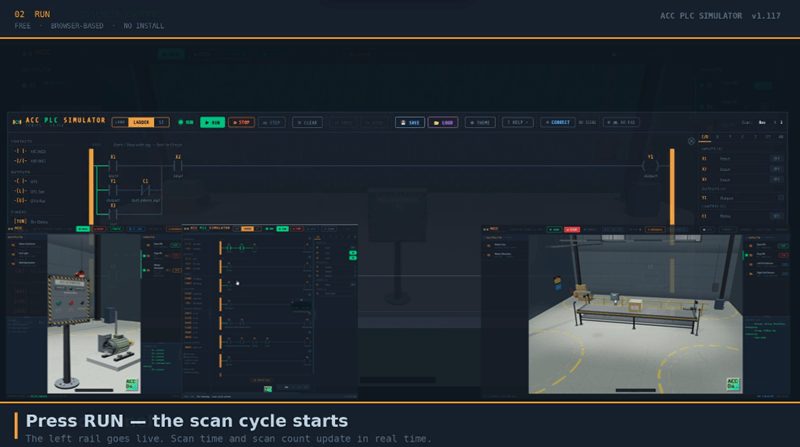The width and height of the screenshot is (800, 447).
Task: Open a program with the LOAD button
Action: tap(443, 122)
